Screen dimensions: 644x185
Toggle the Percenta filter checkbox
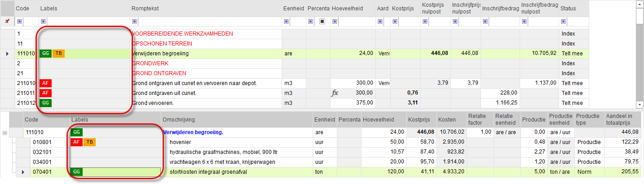pos(322,21)
